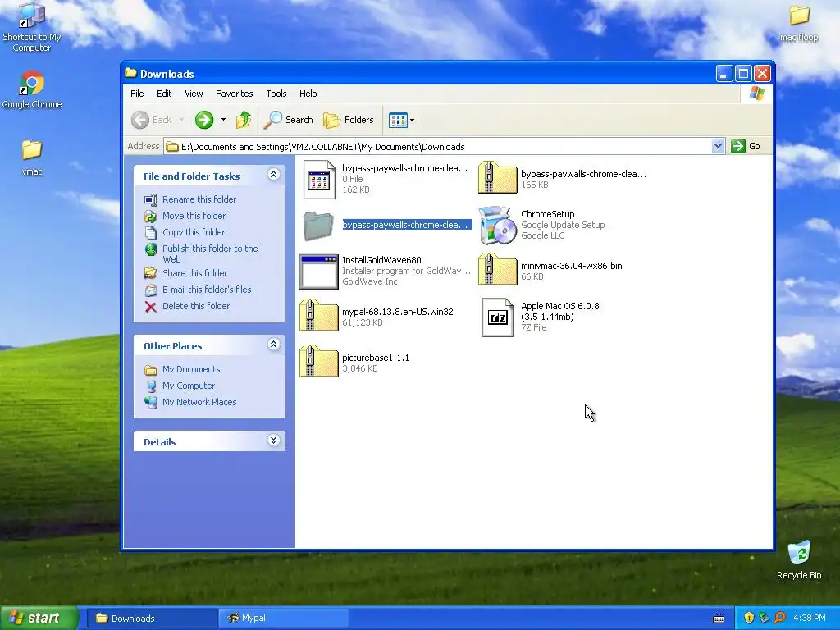Open the View menu
This screenshot has width=840, height=630.
[x=194, y=94]
